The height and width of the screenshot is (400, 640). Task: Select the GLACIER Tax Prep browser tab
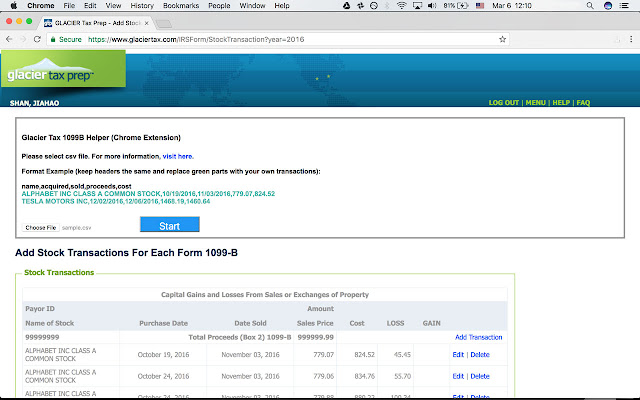tap(97, 23)
